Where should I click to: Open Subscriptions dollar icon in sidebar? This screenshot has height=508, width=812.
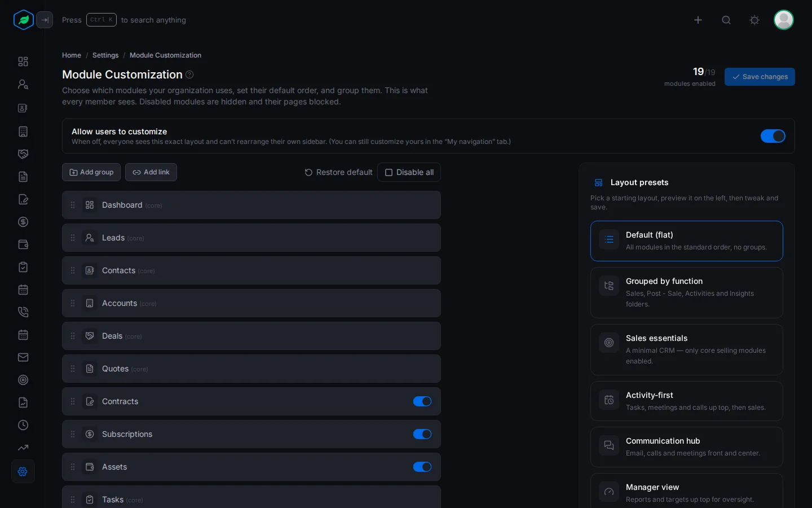tap(23, 222)
